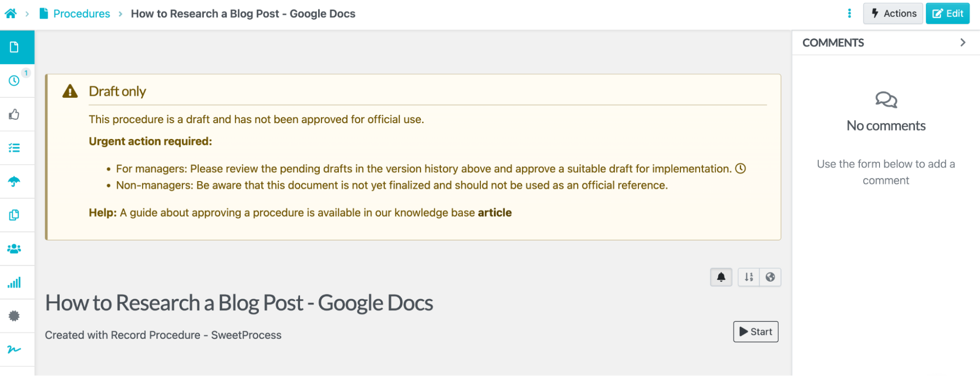The width and height of the screenshot is (980, 376).
Task: Click the 'Non-managers' bullet text
Action: point(392,186)
